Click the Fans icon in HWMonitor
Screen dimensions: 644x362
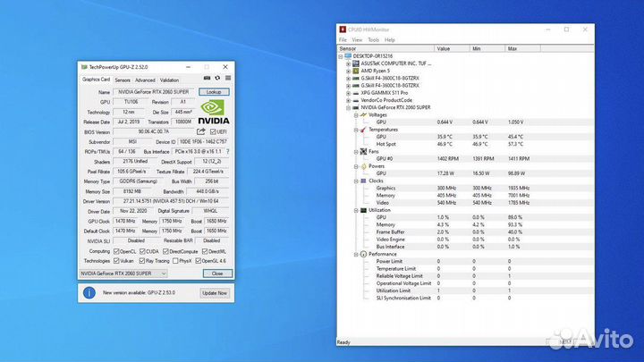(x=363, y=151)
